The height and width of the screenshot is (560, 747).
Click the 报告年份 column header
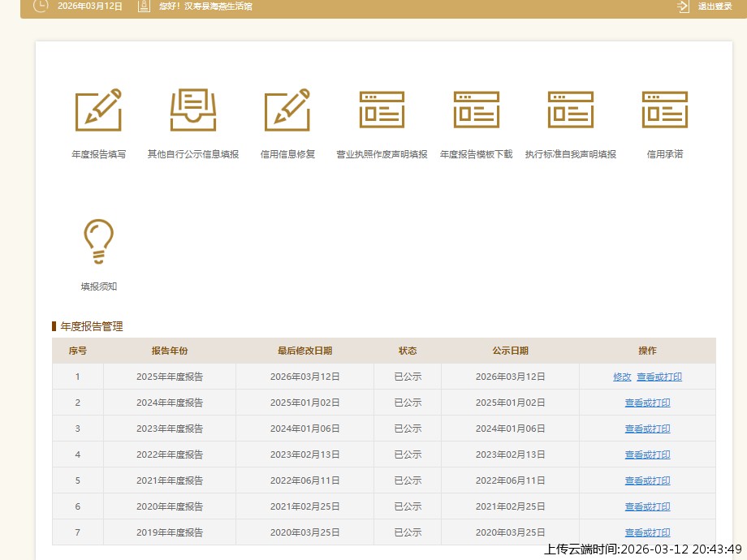[169, 351]
